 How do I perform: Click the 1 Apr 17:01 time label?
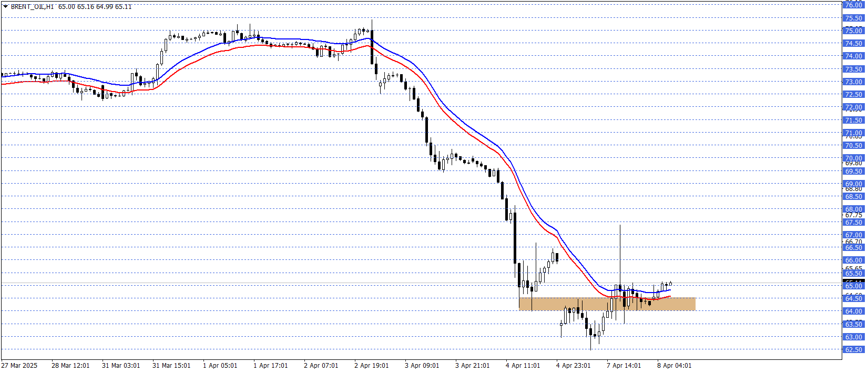[x=271, y=366]
